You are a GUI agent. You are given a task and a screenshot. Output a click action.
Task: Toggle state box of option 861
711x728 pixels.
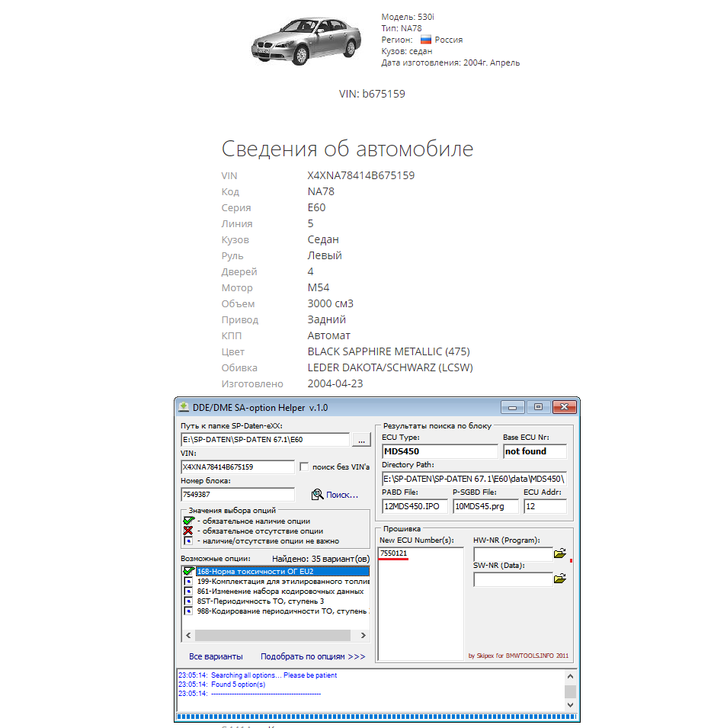pos(188,591)
